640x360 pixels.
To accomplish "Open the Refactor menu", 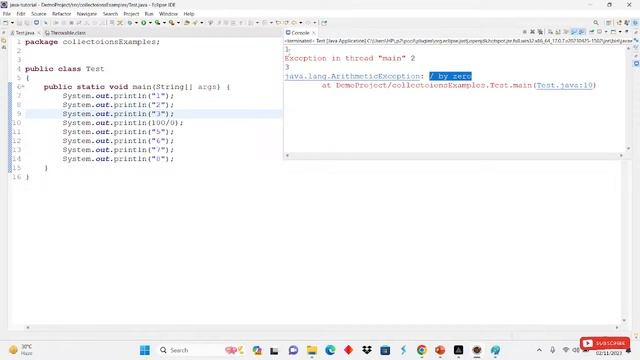I will tap(62, 14).
